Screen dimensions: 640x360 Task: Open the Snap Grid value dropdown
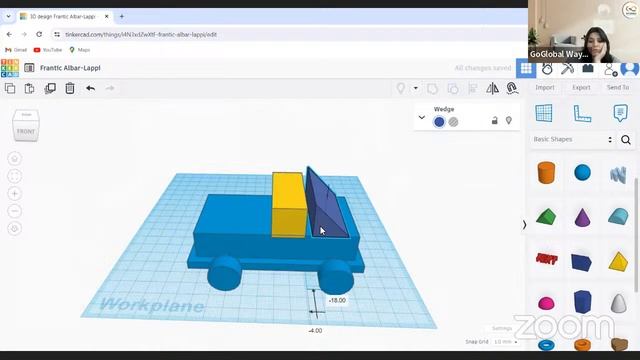[506, 342]
